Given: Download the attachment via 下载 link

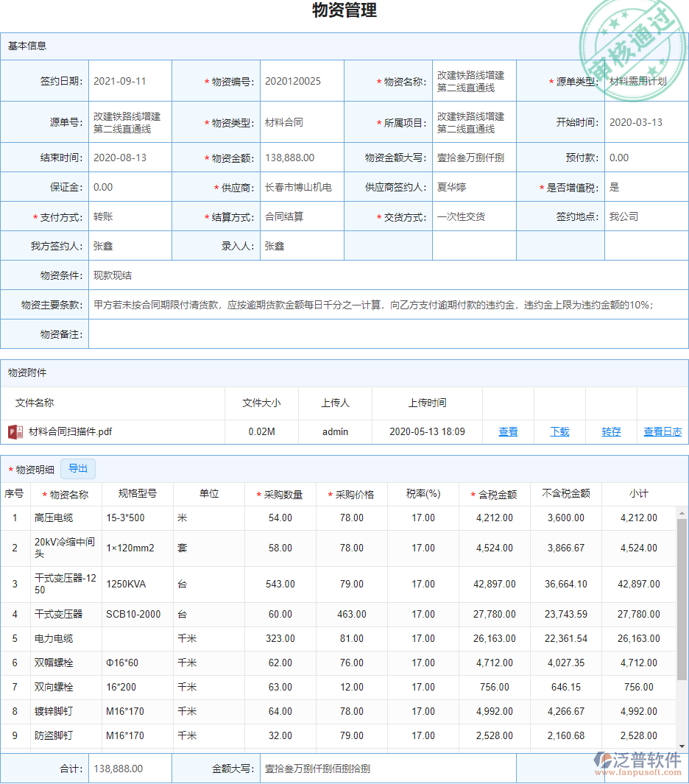Looking at the screenshot, I should click(559, 431).
